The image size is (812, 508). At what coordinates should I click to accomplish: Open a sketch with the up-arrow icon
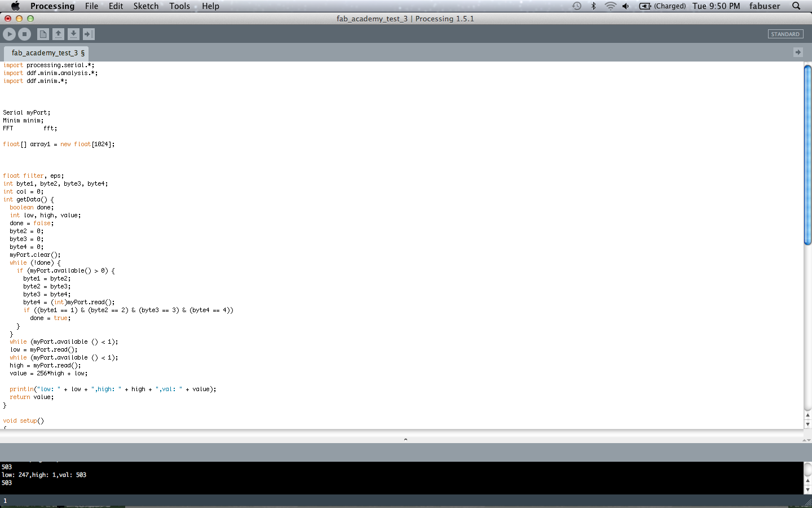coord(58,34)
